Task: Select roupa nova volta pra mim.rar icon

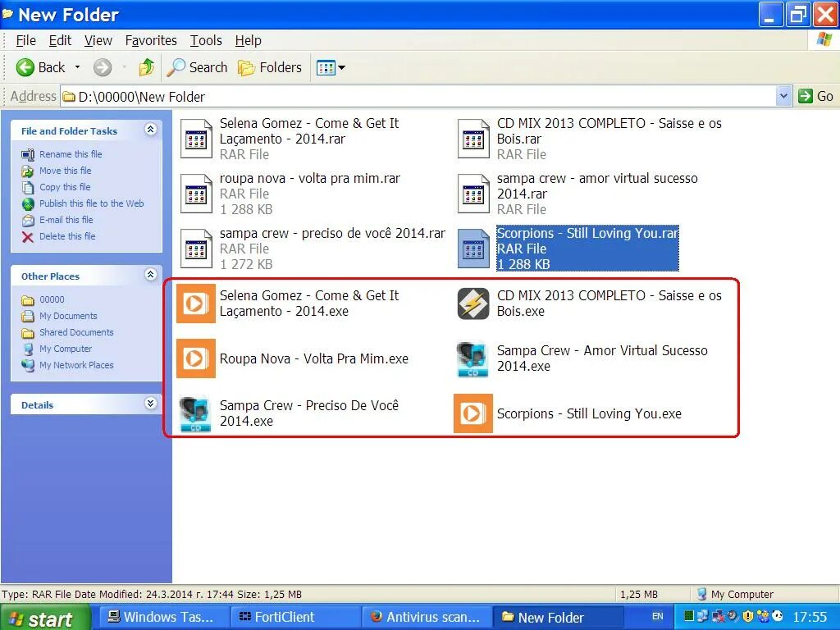Action: [x=196, y=194]
